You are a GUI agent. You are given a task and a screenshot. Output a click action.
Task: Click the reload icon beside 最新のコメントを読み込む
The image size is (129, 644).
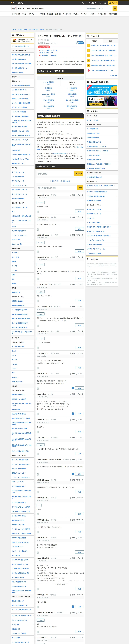[x=51, y=181]
